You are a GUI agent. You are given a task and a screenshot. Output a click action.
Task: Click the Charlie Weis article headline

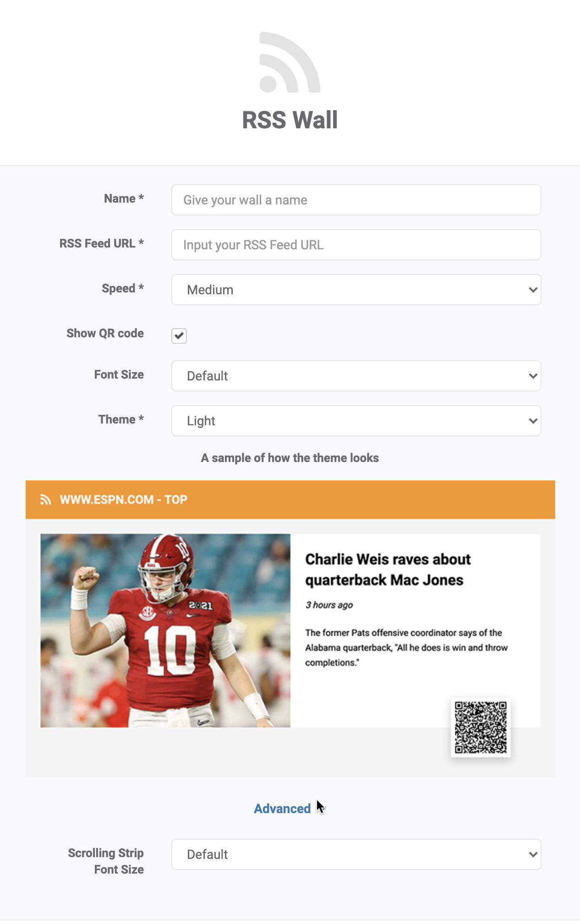click(x=388, y=570)
